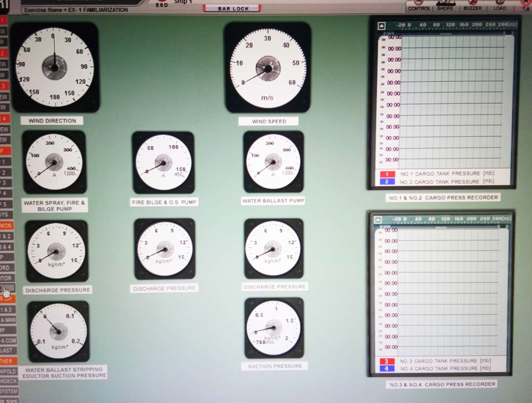The height and width of the screenshot is (403, 532).
Task: Toggle the BUZZER button
Action: pos(472,6)
